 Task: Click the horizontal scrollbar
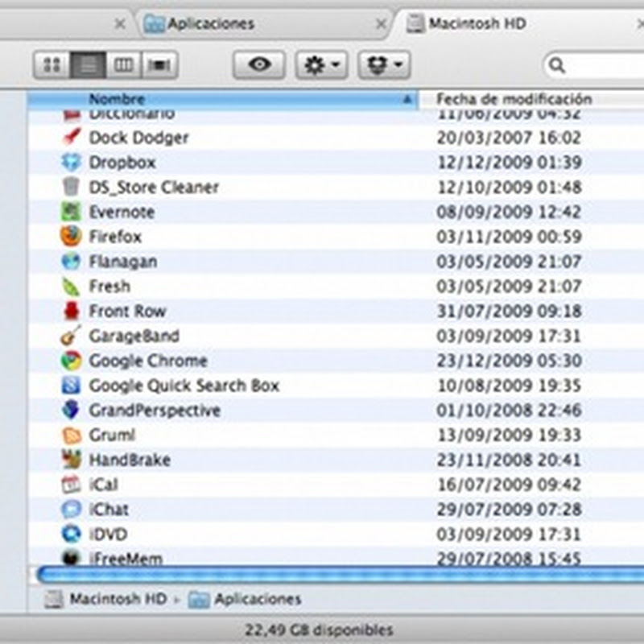coord(340,574)
